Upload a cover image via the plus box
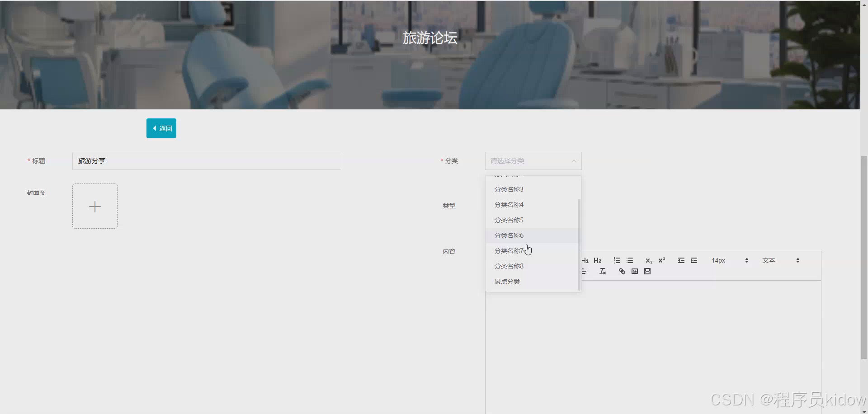 point(94,206)
